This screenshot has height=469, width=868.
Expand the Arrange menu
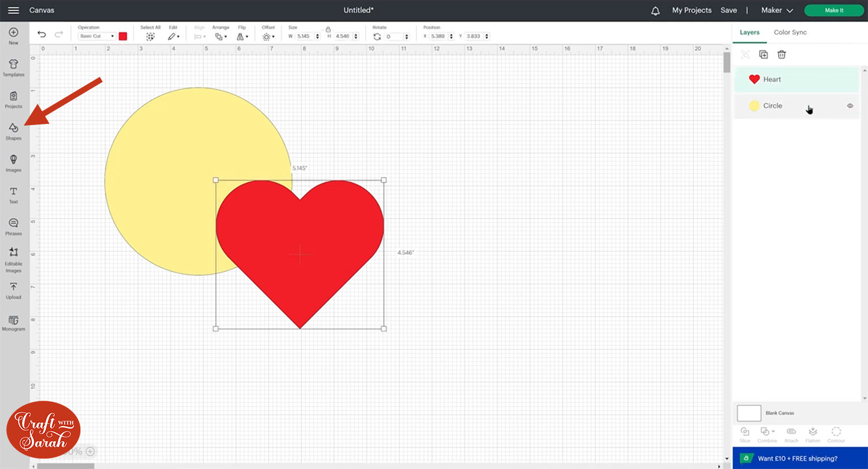[220, 36]
